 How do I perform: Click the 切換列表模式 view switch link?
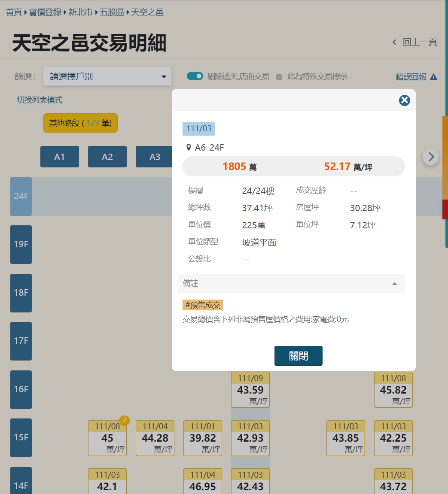point(39,100)
